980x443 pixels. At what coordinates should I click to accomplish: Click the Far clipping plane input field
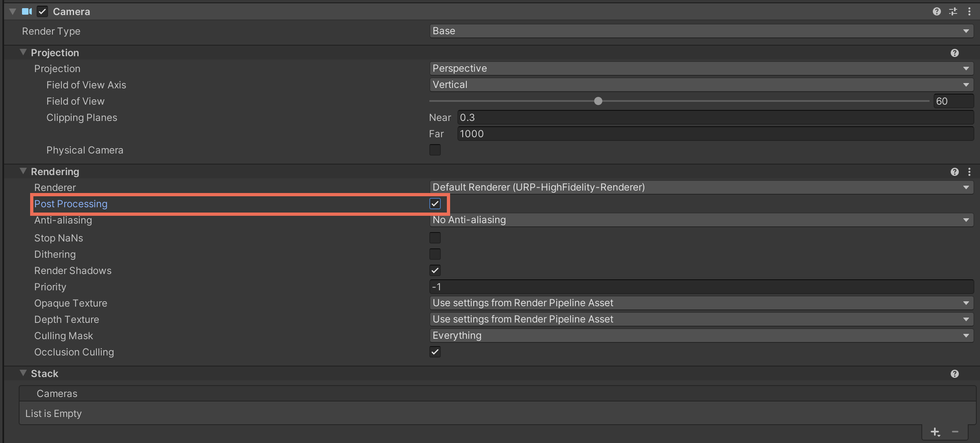pos(715,134)
